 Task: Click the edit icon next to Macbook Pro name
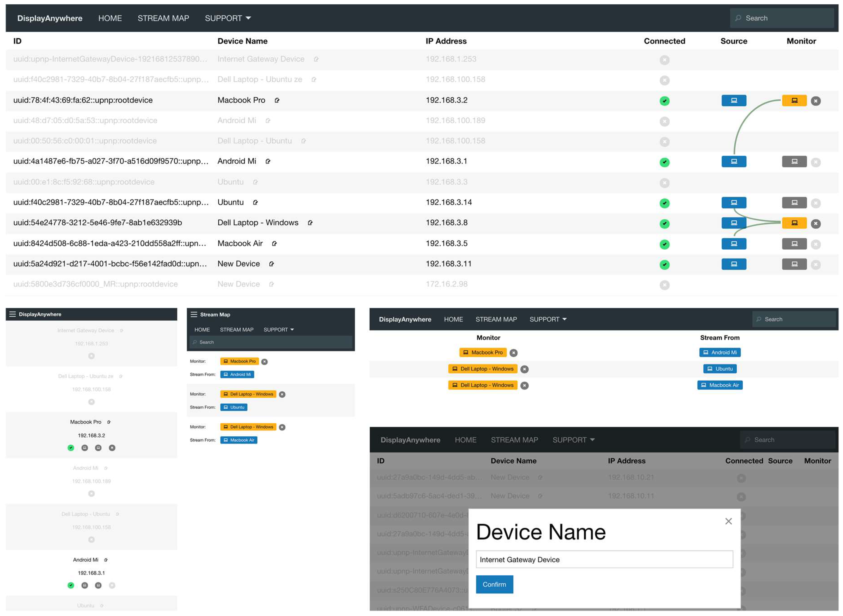pyautogui.click(x=277, y=100)
